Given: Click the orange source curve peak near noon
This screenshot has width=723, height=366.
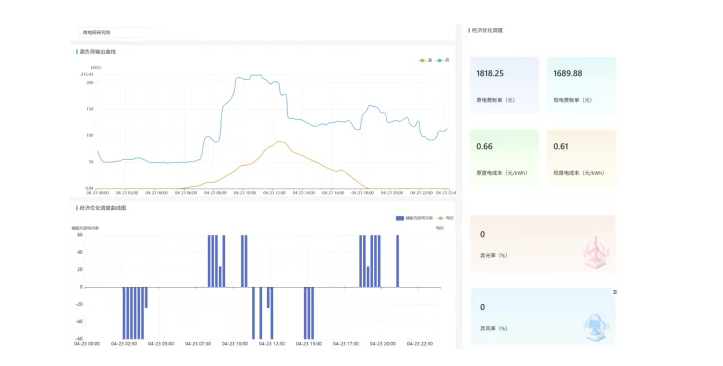Looking at the screenshot, I should click(279, 142).
